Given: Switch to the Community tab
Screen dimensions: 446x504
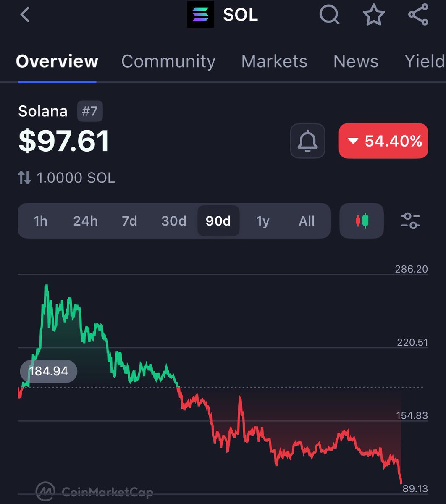Looking at the screenshot, I should (168, 61).
